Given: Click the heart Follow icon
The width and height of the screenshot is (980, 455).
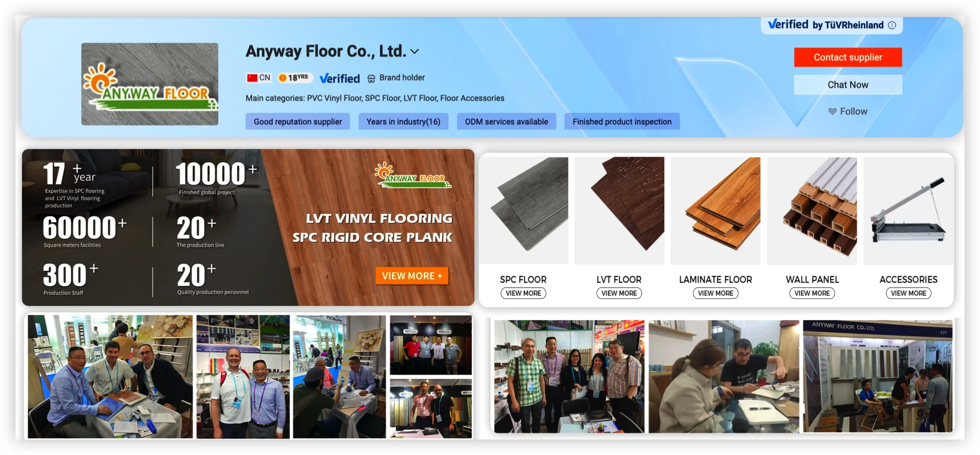Looking at the screenshot, I should (x=832, y=112).
